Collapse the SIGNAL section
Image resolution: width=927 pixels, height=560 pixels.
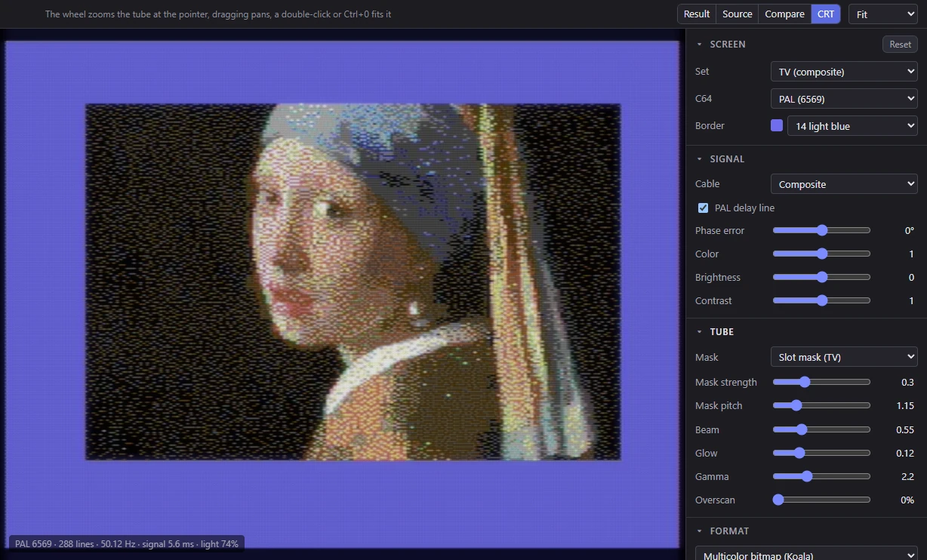720,159
